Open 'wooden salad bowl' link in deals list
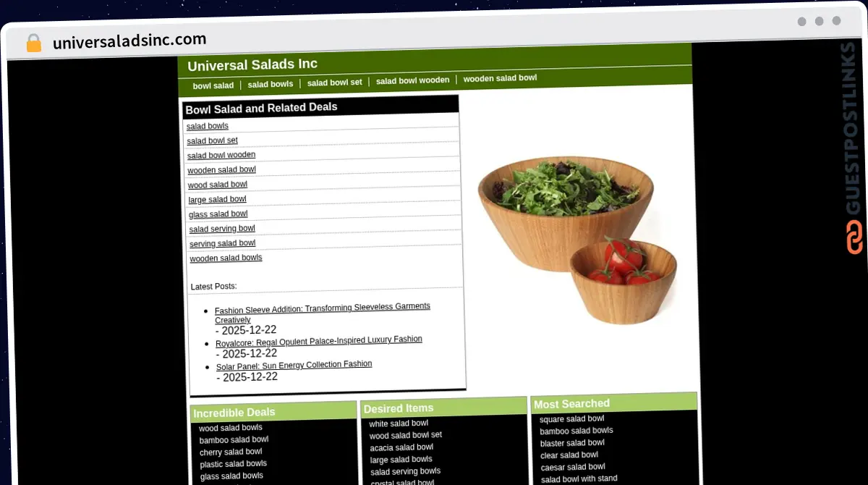The image size is (868, 485). coord(221,170)
